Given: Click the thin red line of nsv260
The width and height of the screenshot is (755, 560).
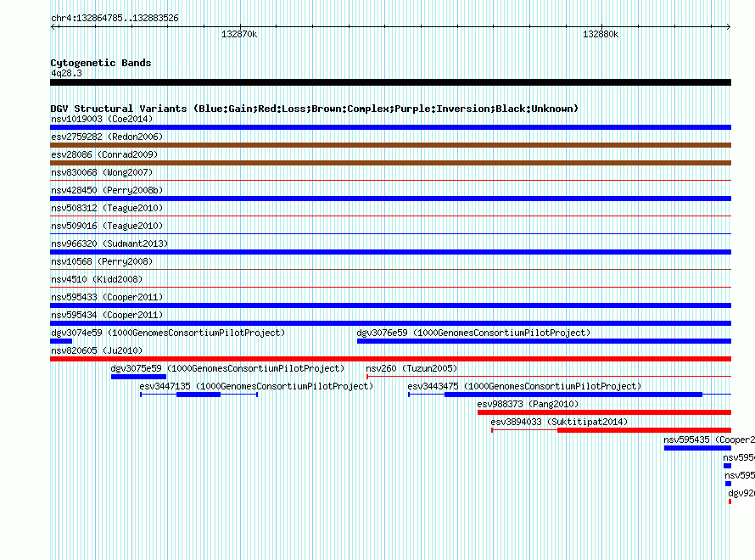Looking at the screenshot, I should click(549, 377).
